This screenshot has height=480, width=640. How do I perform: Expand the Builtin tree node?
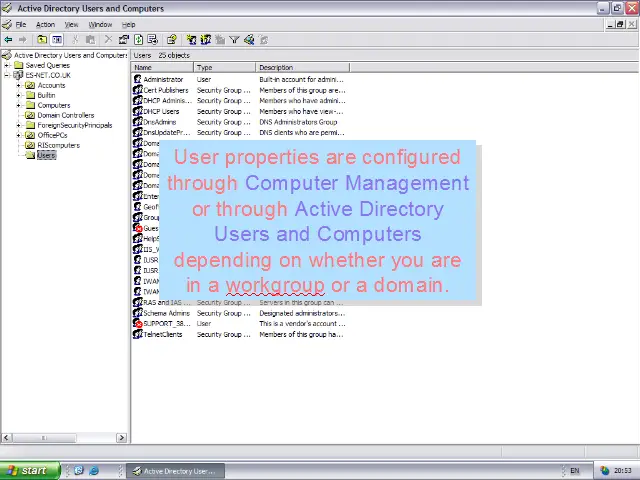coord(18,95)
